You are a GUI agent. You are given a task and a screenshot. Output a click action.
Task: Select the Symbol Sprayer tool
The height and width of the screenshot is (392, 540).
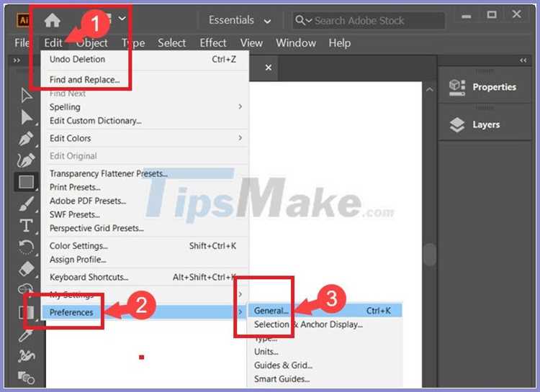click(26, 356)
